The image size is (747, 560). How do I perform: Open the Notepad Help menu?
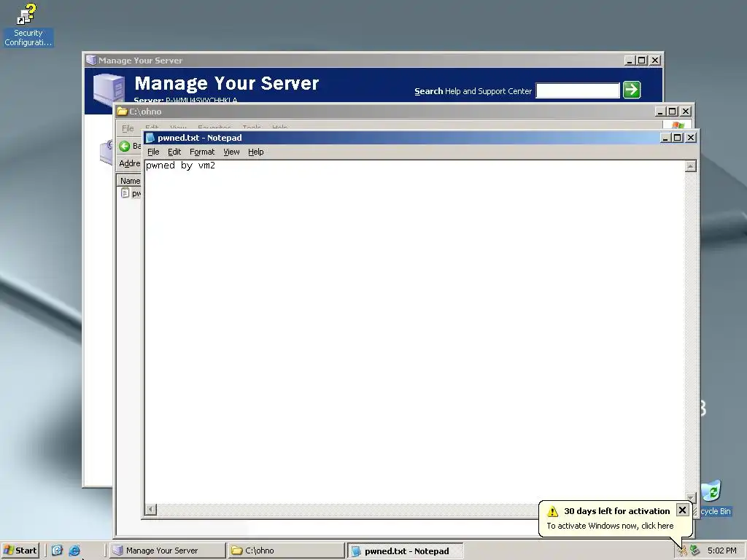[x=256, y=152]
